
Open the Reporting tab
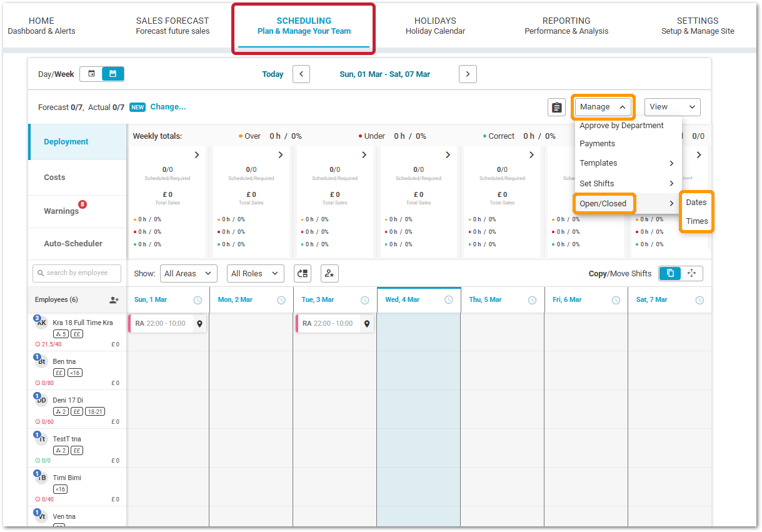click(x=566, y=26)
